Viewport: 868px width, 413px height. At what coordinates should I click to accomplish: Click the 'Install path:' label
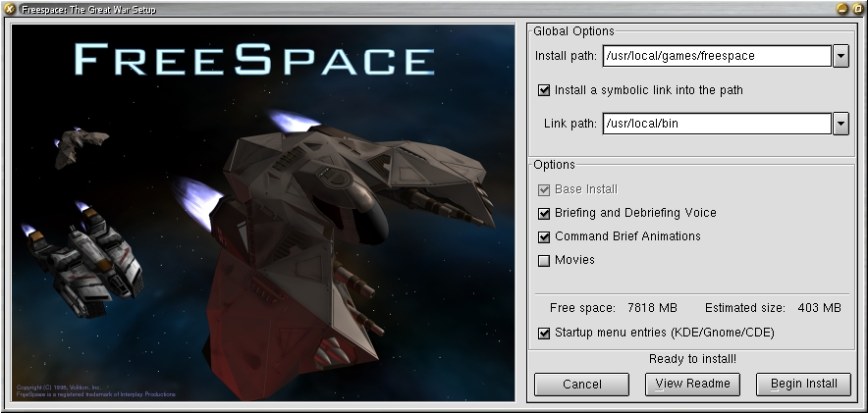click(566, 56)
